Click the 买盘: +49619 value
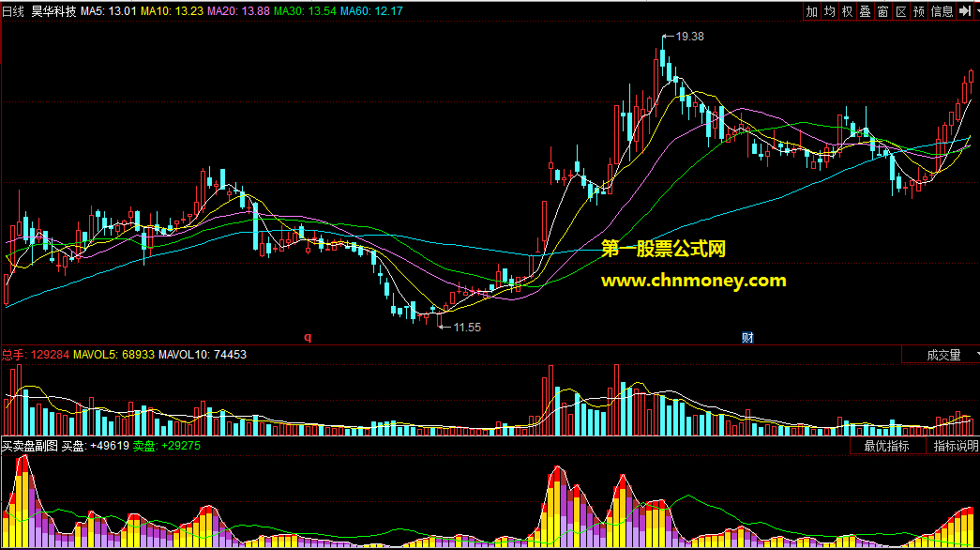The width and height of the screenshot is (980, 550). pyautogui.click(x=95, y=446)
